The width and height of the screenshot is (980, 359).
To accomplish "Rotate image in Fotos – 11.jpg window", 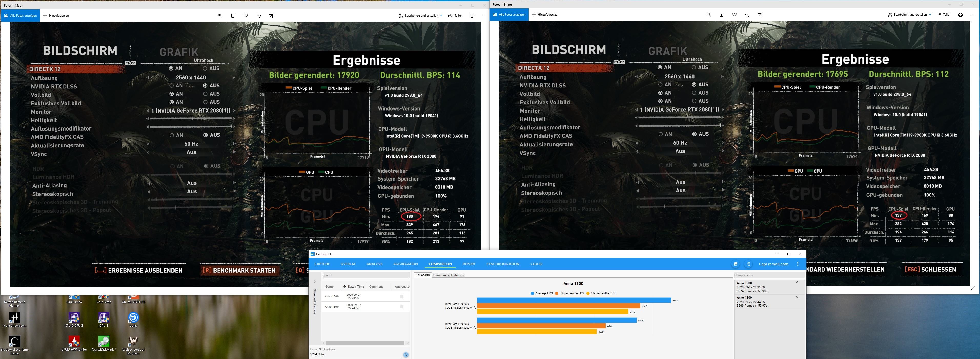I will [747, 14].
